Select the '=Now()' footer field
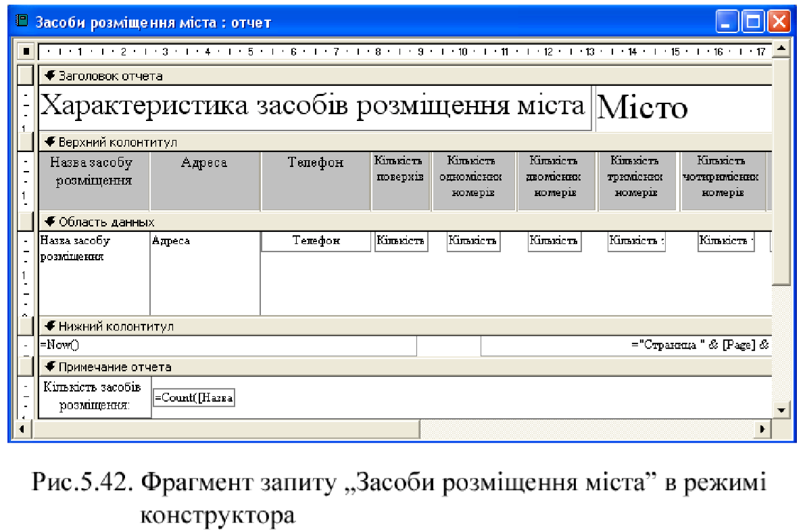The width and height of the screenshot is (797, 532). tap(228, 345)
